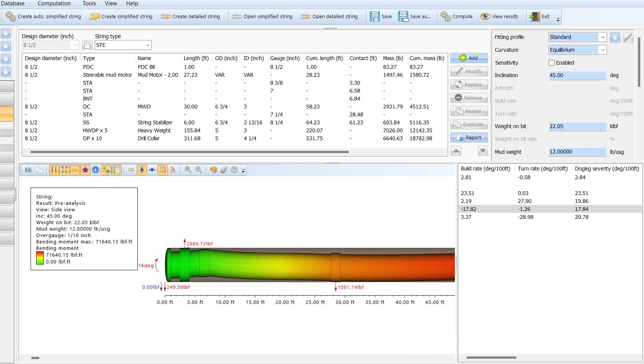Image resolution: width=644 pixels, height=364 pixels.
Task: Click the Replace button
Action: [469, 84]
